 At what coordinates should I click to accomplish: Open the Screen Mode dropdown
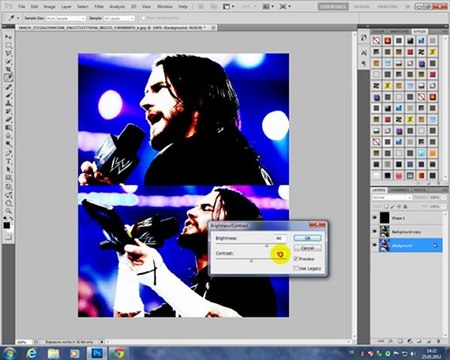[x=284, y=6]
